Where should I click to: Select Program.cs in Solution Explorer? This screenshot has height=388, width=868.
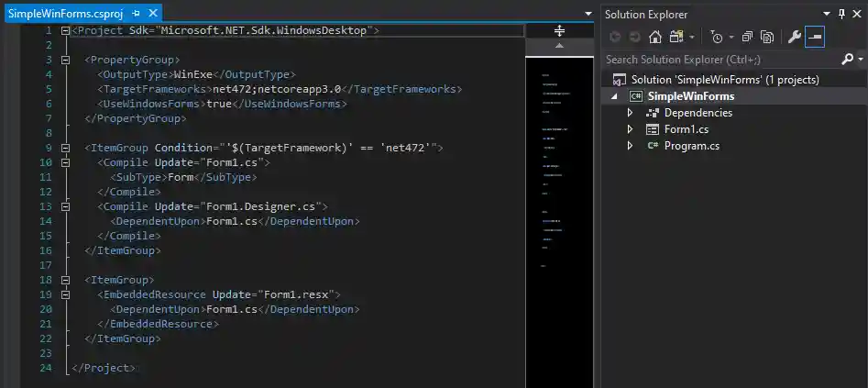coord(691,146)
